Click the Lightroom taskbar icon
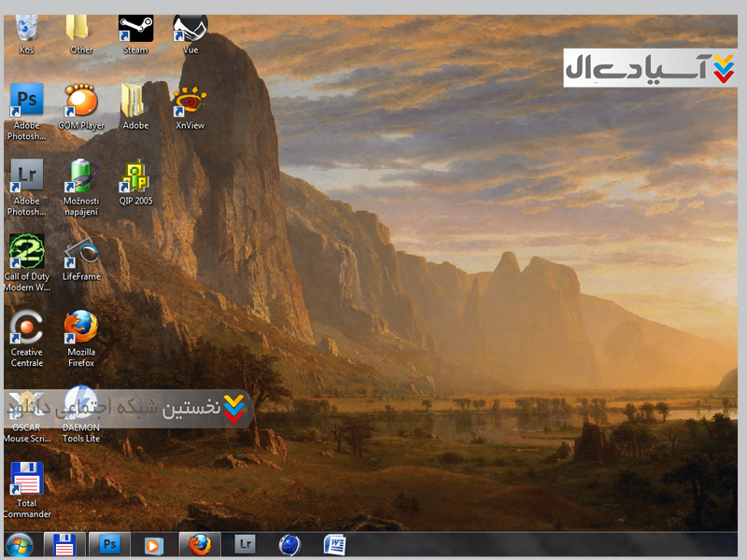Viewport: 747px width, 560px height. [245, 544]
